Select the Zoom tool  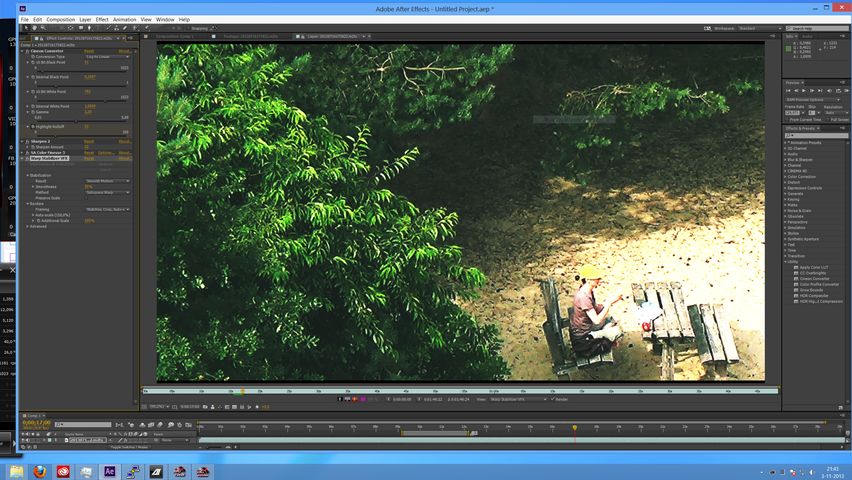click(x=43, y=28)
